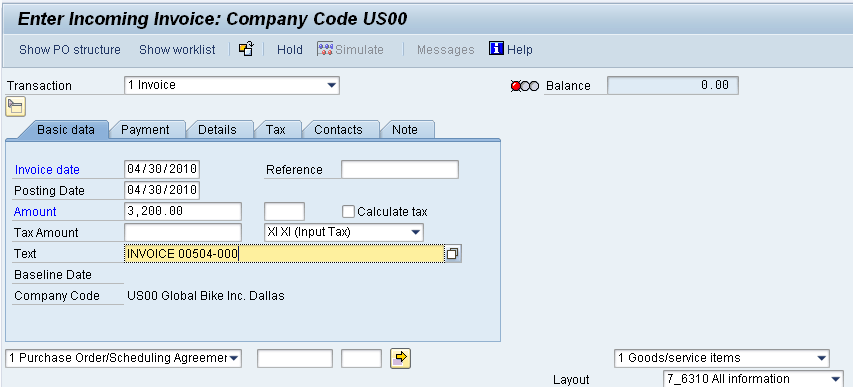Click the balance traffic light status icon
The height and width of the screenshot is (387, 853).
click(525, 86)
